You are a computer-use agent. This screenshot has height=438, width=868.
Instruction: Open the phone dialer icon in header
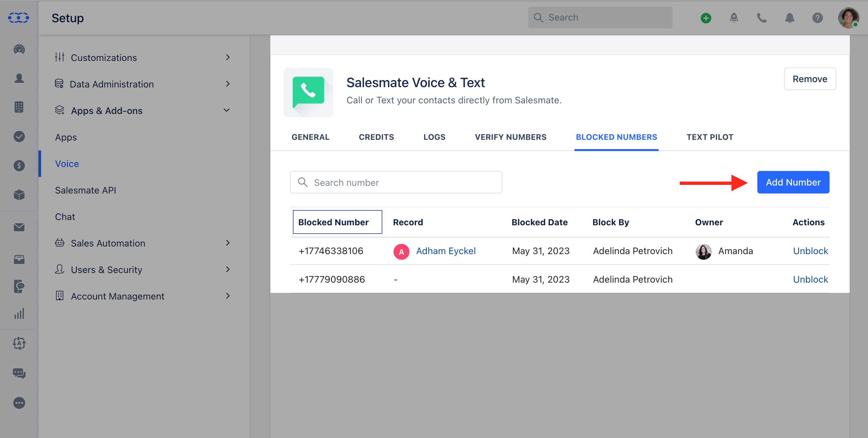point(762,18)
